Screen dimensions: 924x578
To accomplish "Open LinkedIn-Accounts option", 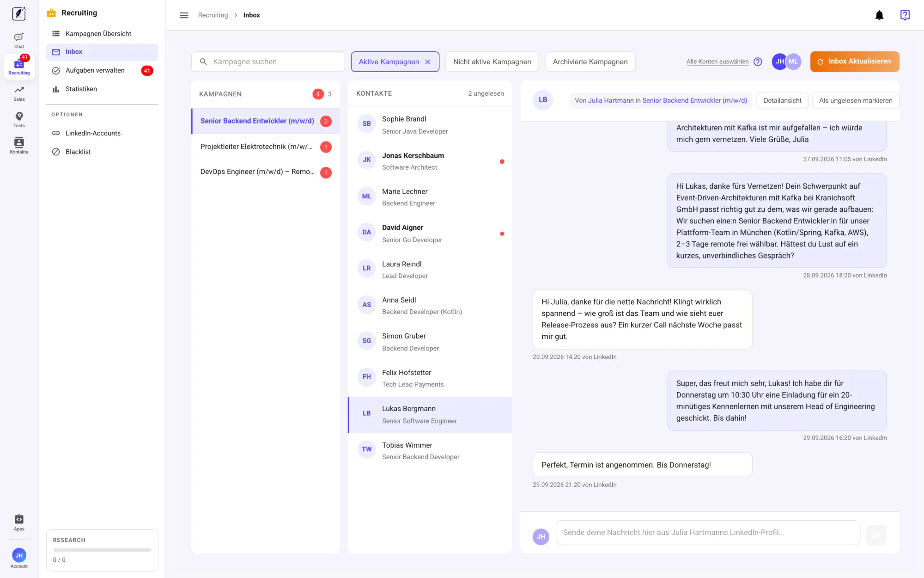I will (102, 133).
